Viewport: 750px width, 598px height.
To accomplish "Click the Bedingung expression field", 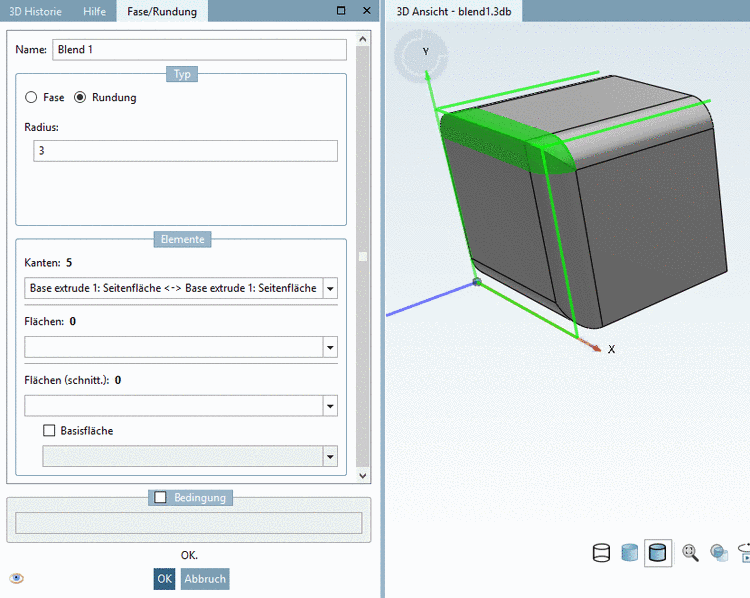I will click(x=188, y=523).
